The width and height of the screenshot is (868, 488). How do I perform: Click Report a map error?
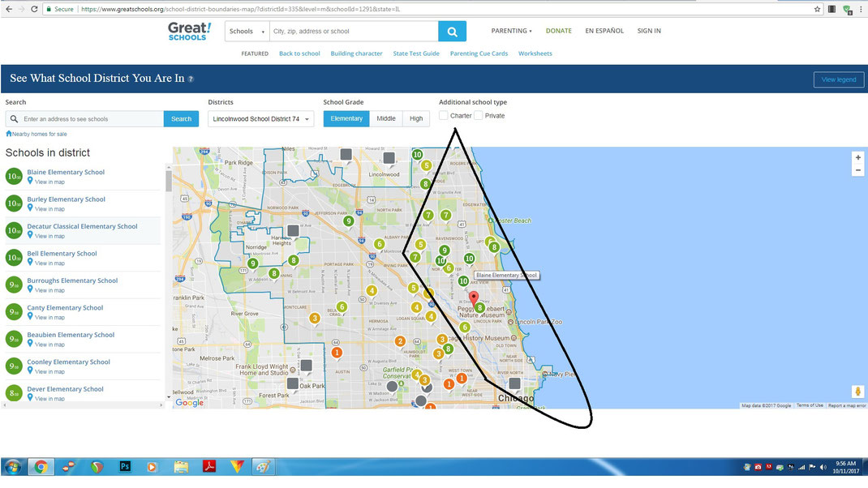(847, 405)
